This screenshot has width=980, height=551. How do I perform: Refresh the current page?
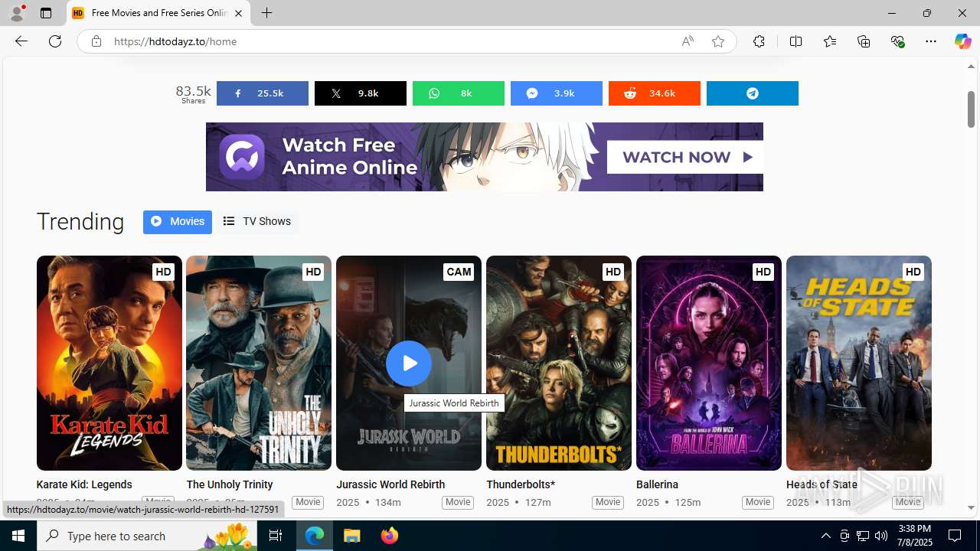click(x=55, y=41)
